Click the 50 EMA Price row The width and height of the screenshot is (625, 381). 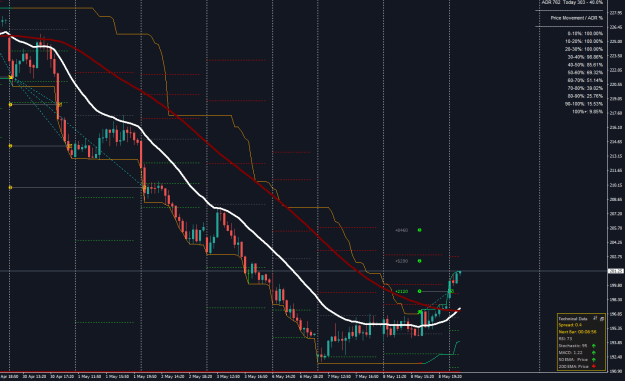click(x=573, y=359)
